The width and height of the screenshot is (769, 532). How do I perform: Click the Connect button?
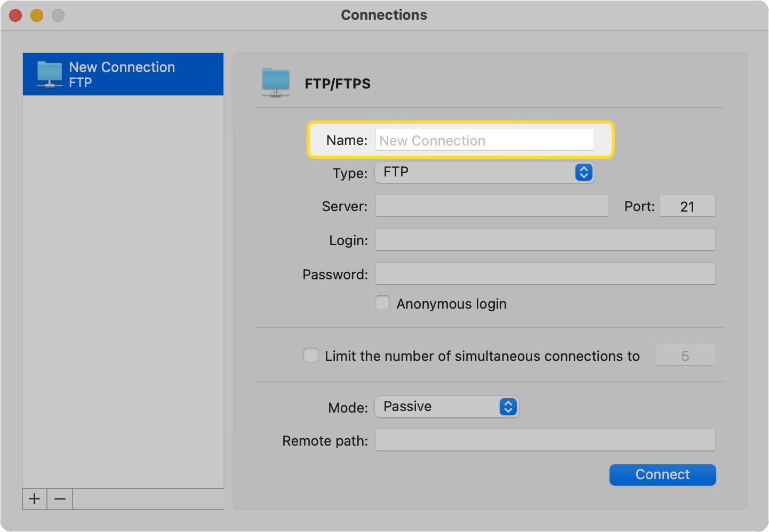tap(662, 474)
